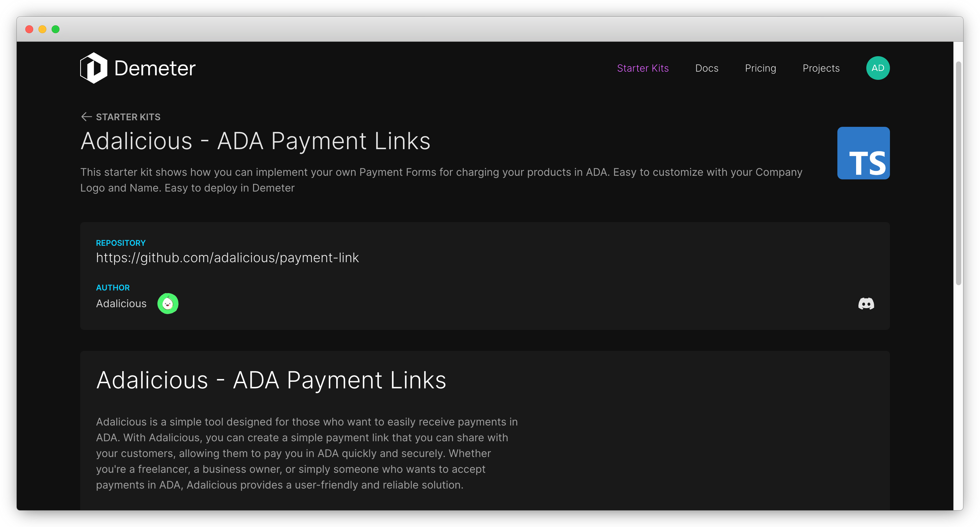
Task: Click the TypeScript TS badge
Action: click(x=863, y=153)
